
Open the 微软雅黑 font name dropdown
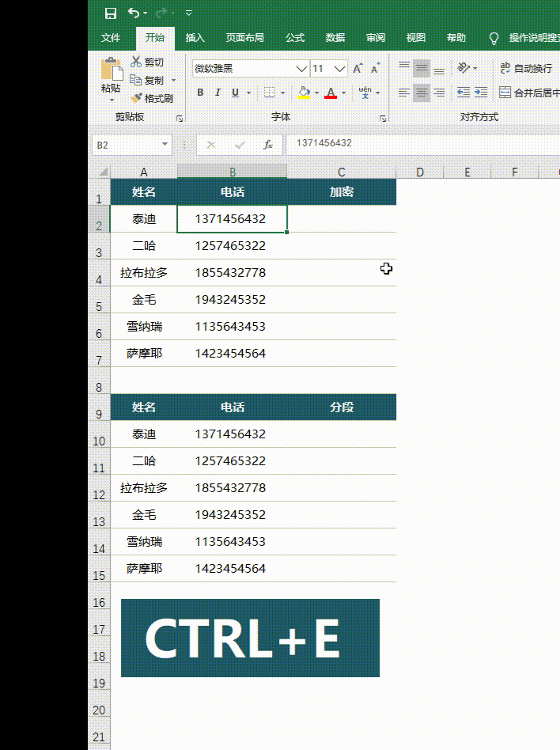301,69
